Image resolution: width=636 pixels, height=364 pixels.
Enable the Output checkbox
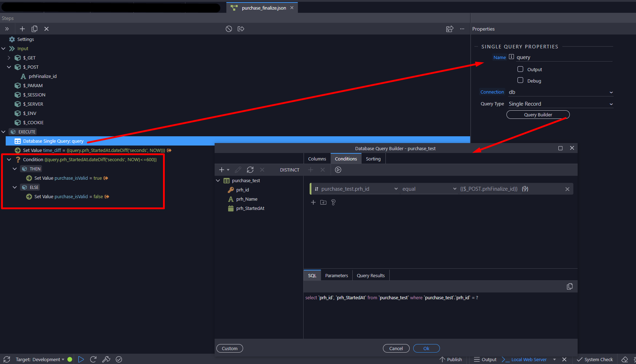point(520,69)
